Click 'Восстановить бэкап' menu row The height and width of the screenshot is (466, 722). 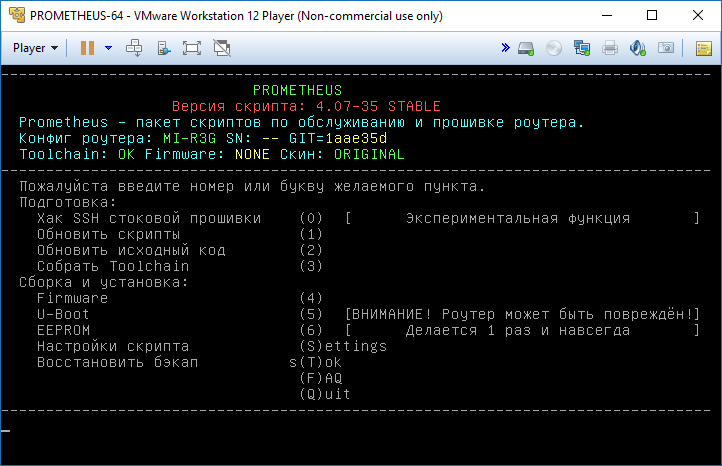(x=117, y=362)
